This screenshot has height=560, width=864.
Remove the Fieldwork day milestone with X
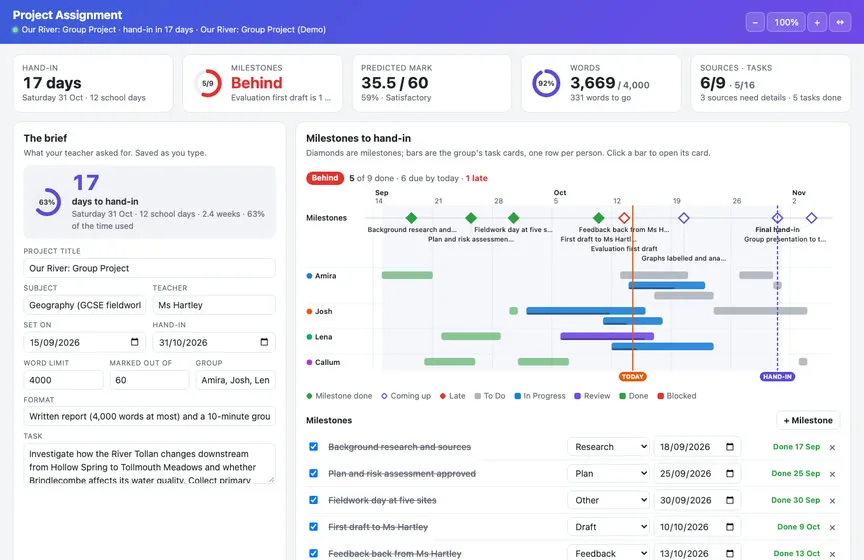(x=833, y=501)
